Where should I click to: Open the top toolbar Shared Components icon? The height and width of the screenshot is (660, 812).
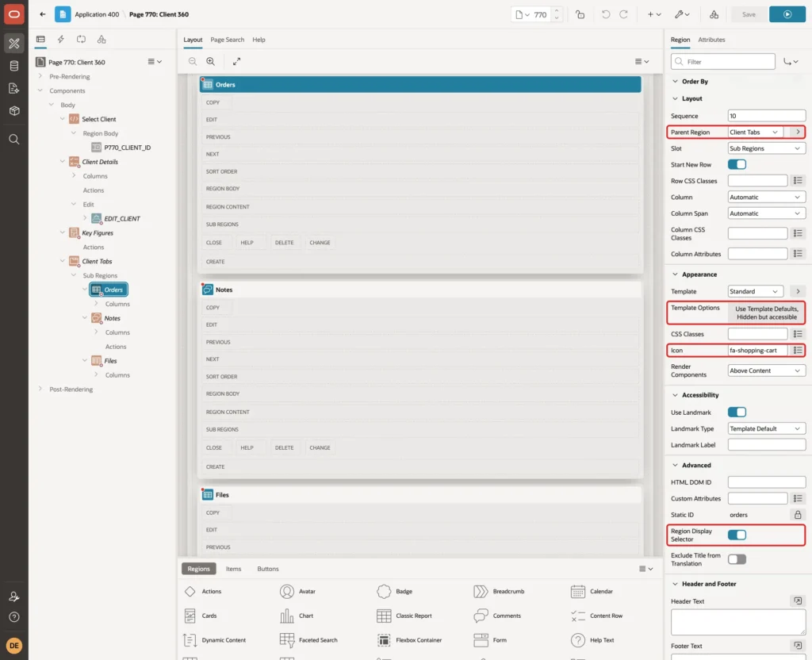tap(714, 14)
